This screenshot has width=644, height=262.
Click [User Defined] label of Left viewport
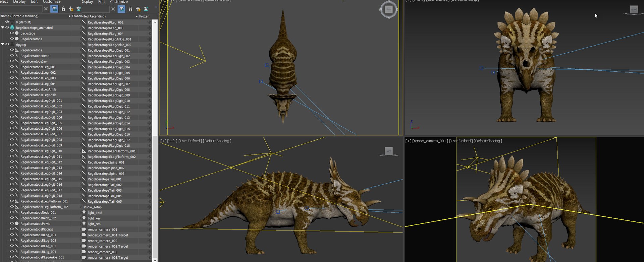[190, 141]
